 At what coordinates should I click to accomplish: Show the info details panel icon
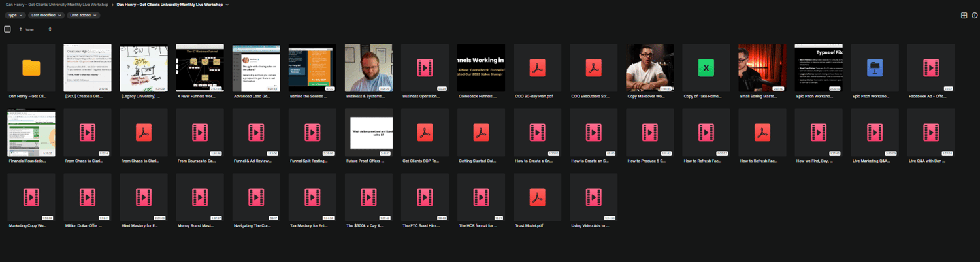(973, 15)
